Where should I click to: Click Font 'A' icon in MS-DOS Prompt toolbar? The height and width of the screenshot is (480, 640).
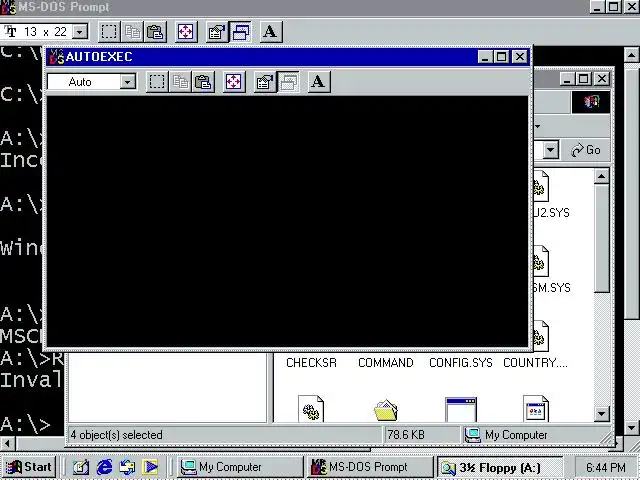[x=270, y=32]
